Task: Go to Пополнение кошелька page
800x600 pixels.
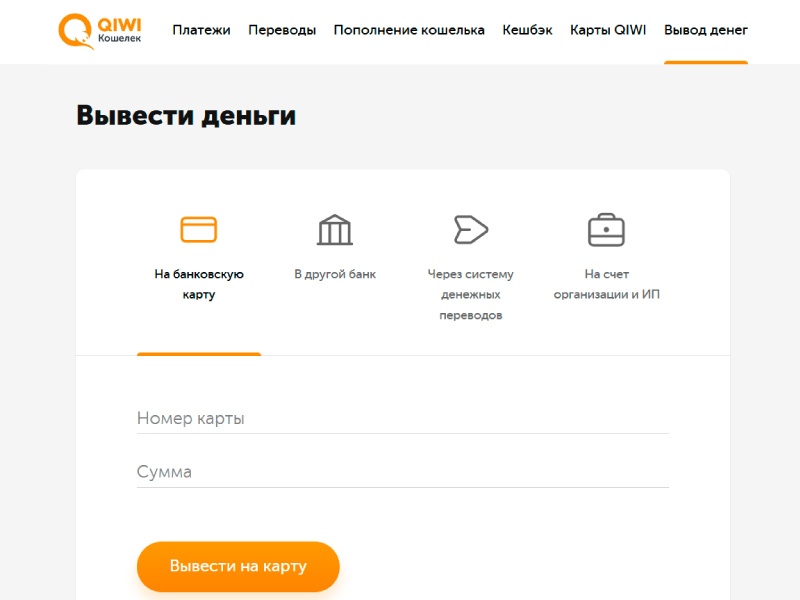Action: click(x=411, y=30)
